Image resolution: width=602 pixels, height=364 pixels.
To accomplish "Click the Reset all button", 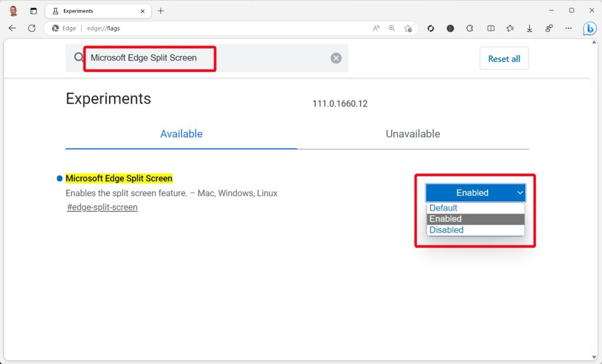I will [504, 59].
